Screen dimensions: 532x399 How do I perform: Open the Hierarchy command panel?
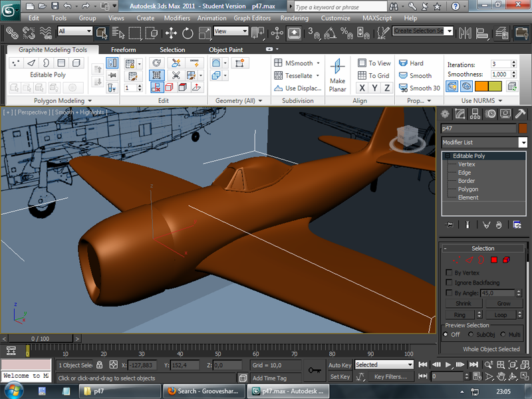[476, 114]
